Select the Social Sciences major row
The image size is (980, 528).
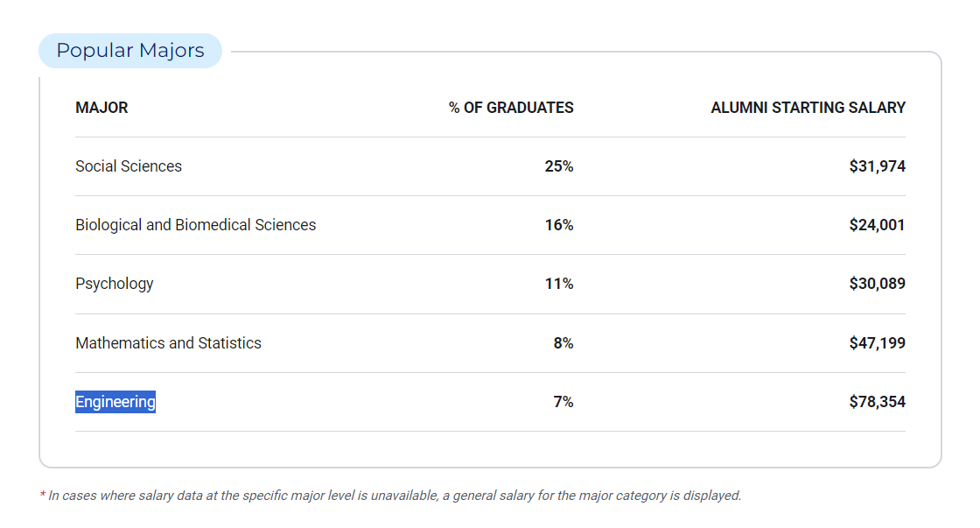pos(129,166)
